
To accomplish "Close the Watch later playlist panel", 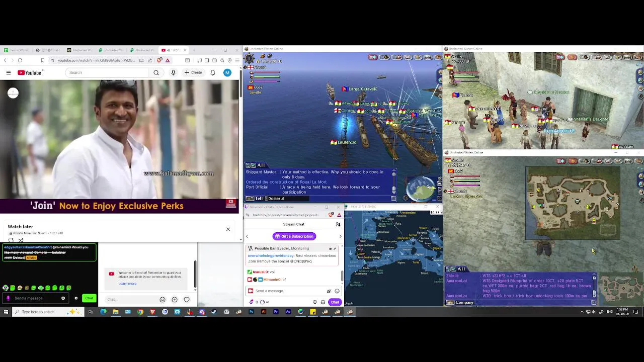I will coord(228,229).
